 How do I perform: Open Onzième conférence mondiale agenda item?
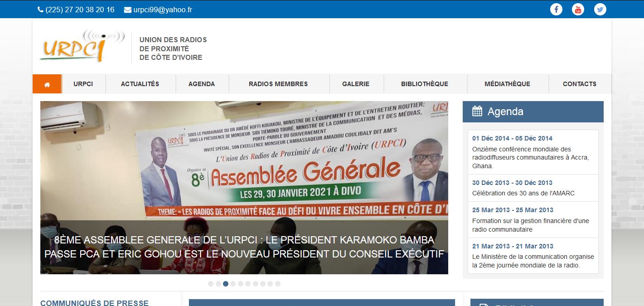coord(531,157)
